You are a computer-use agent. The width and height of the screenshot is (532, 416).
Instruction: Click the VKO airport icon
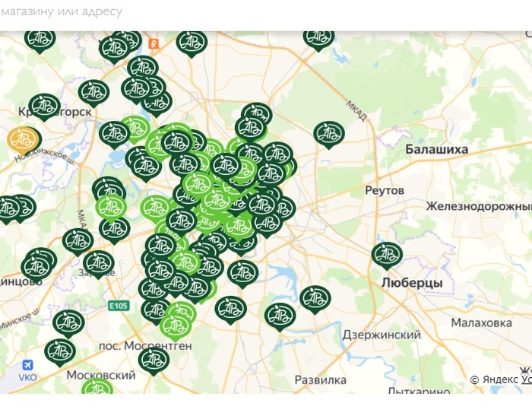point(28,365)
